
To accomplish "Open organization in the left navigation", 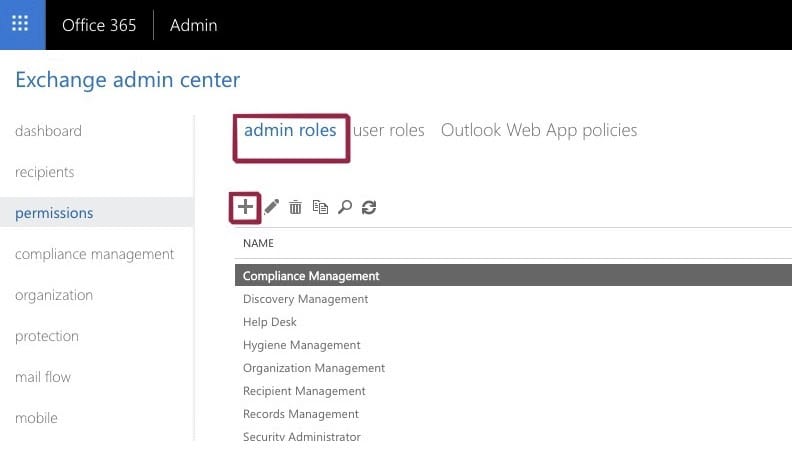I will click(x=54, y=295).
